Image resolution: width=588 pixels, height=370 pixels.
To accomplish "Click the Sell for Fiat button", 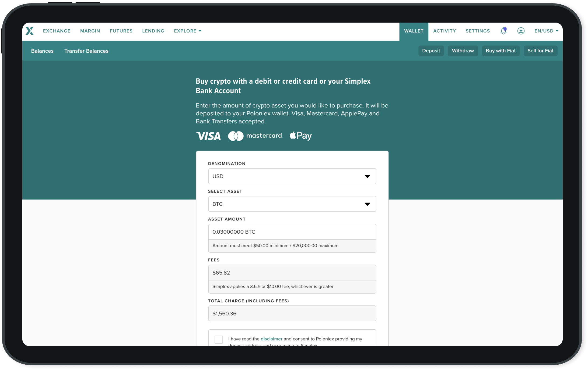I will tap(540, 51).
